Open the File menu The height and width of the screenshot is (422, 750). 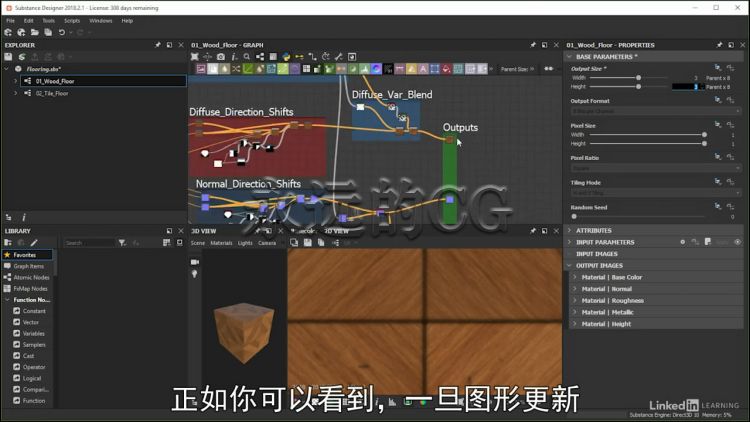(10, 21)
